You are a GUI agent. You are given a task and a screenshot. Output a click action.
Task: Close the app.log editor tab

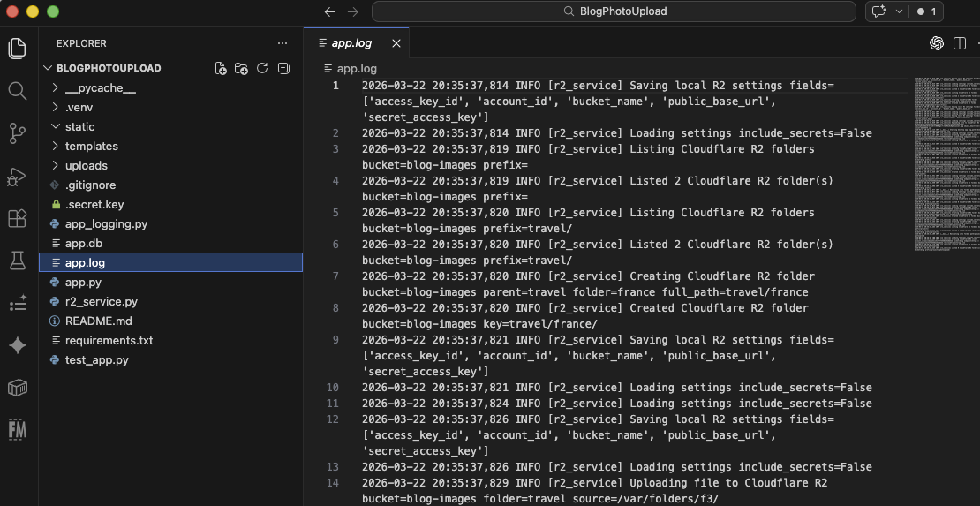pos(396,43)
